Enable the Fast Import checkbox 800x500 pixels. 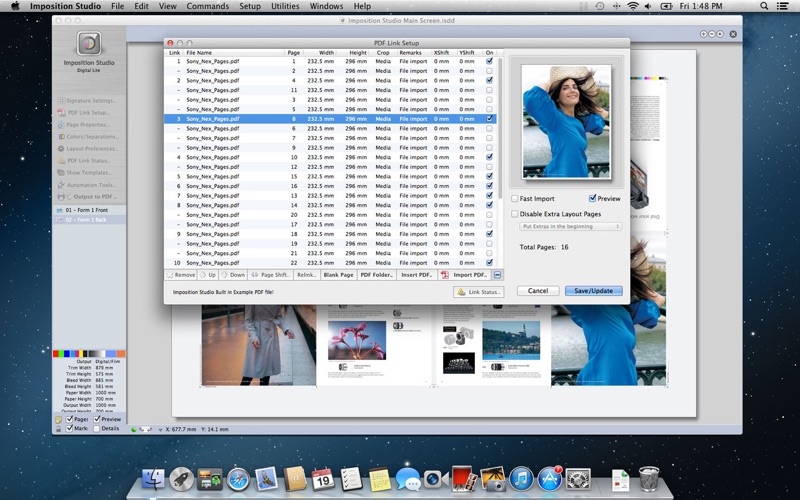[515, 199]
